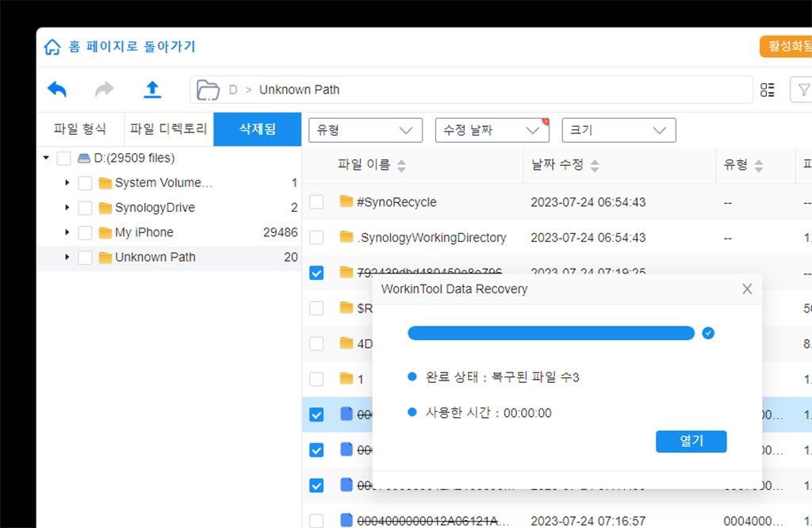Click Unknown Path folder icon in tree

105,258
